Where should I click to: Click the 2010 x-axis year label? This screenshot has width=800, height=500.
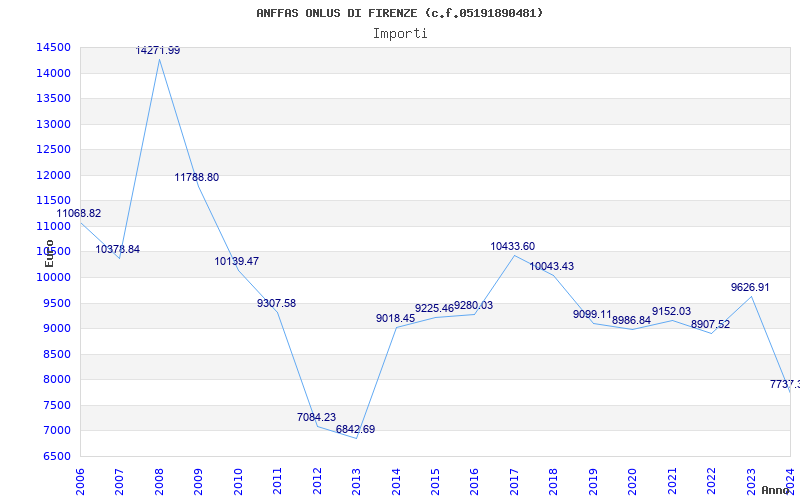tap(238, 481)
